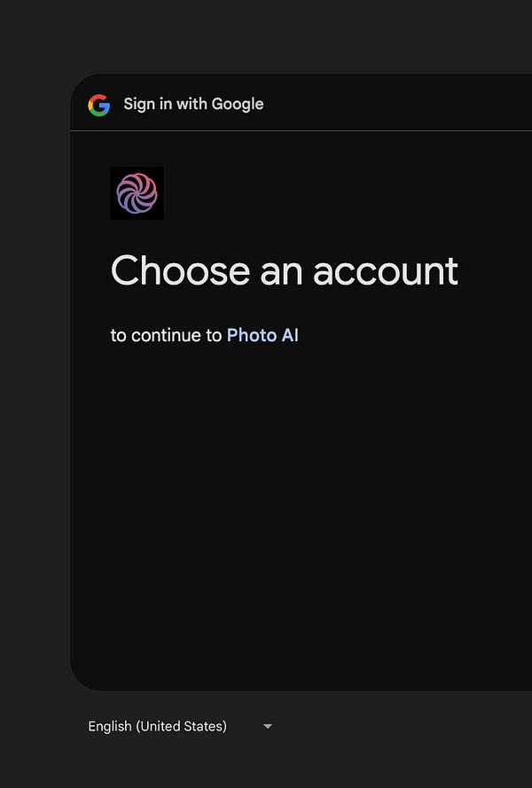Click the 'to continue to' text
Screen dimensions: 532x788
click(166, 335)
